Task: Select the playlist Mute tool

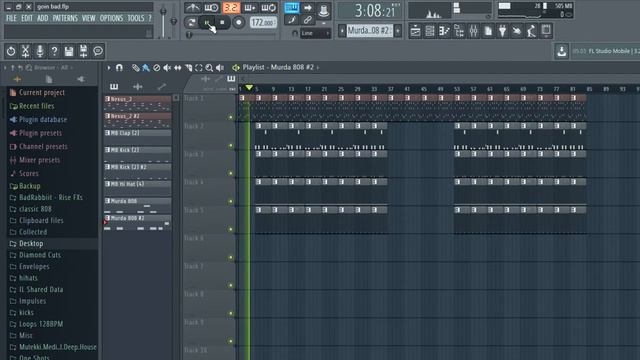Action: pyautogui.click(x=167, y=67)
